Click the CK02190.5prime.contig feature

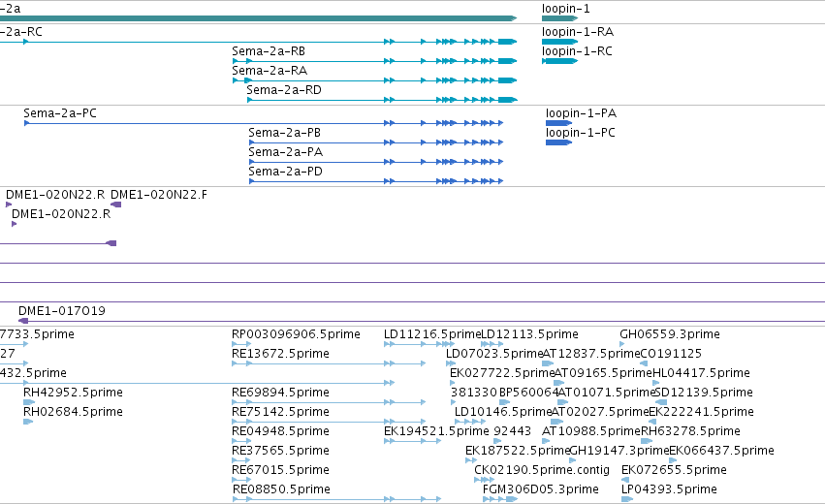coord(484,481)
